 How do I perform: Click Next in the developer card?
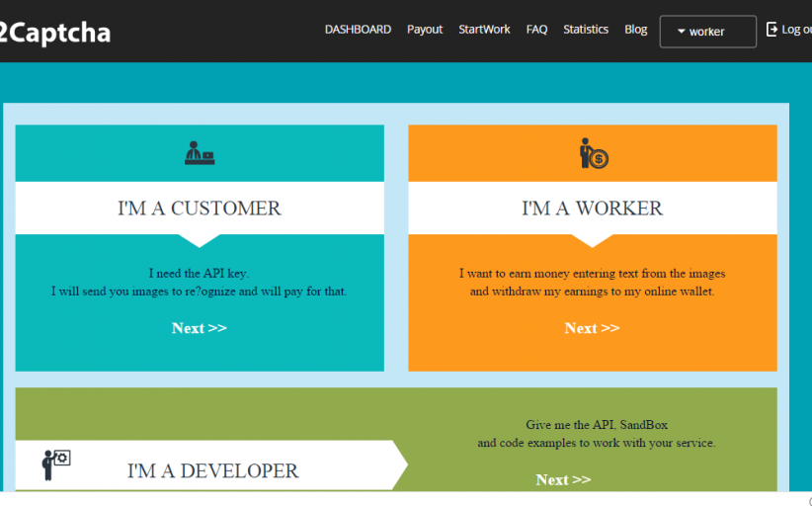563,479
